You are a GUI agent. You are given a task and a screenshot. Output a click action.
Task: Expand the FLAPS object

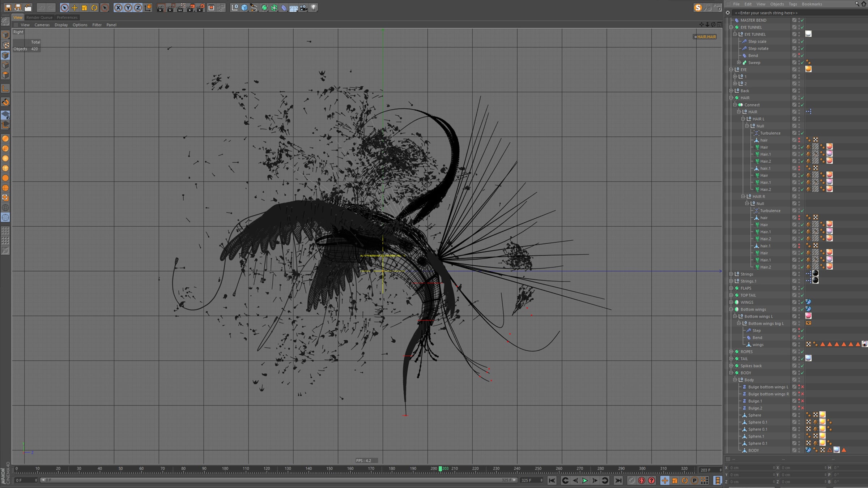click(731, 288)
